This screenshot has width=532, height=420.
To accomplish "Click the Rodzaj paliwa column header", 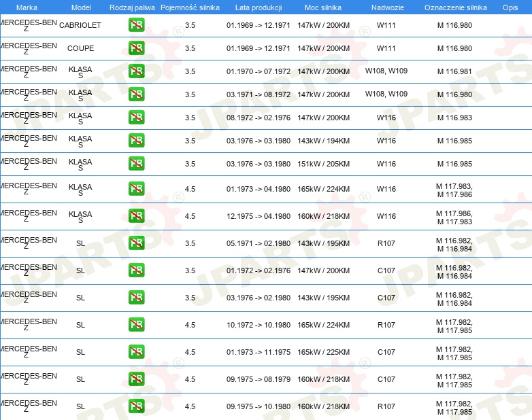I will coord(132,7).
